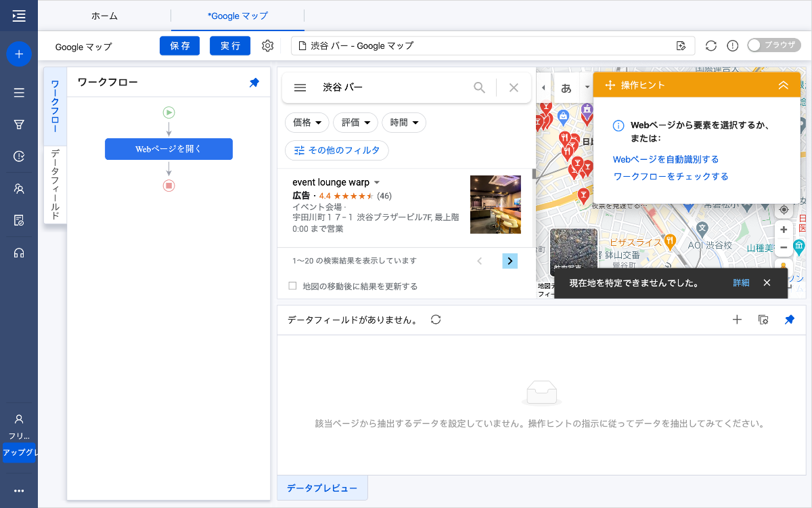
Task: Switch to the ホーム tab
Action: click(x=104, y=16)
